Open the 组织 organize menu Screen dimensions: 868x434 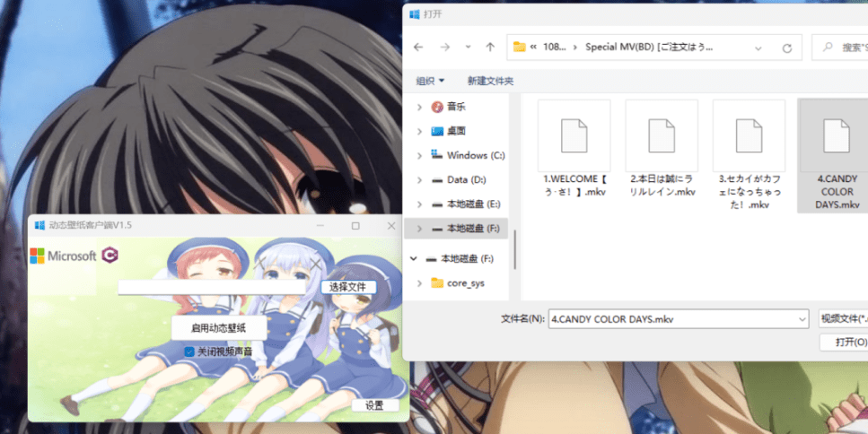(x=430, y=81)
